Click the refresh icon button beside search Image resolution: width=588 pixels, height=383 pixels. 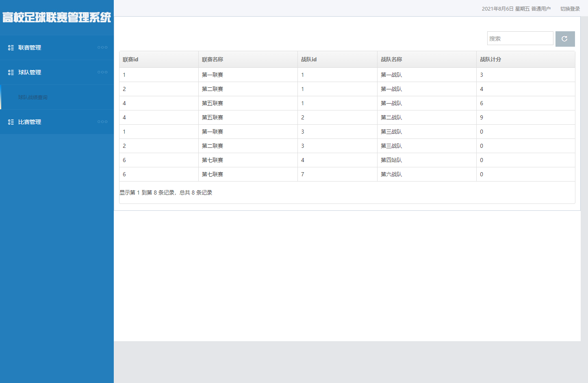click(565, 39)
